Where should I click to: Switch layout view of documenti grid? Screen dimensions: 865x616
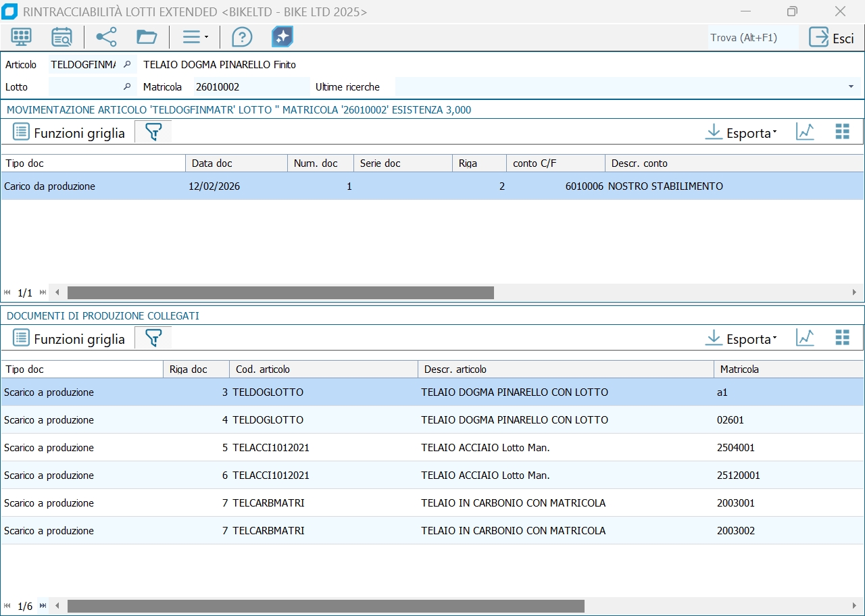[842, 338]
